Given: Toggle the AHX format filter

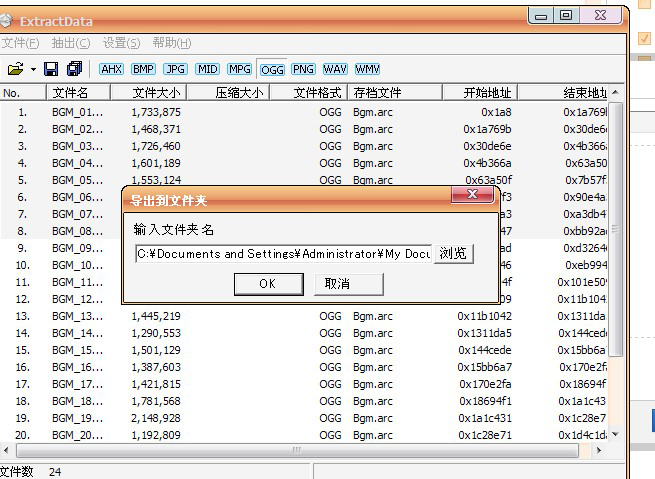Looking at the screenshot, I should (x=111, y=69).
